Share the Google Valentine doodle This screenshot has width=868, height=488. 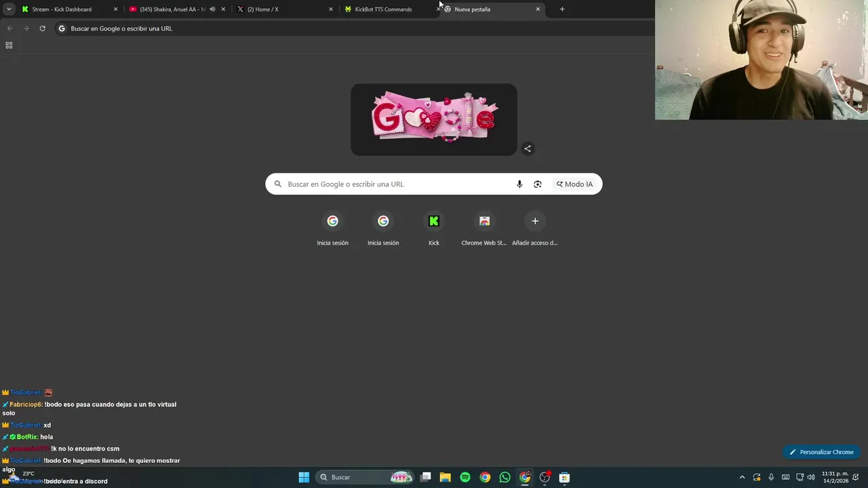coord(528,148)
